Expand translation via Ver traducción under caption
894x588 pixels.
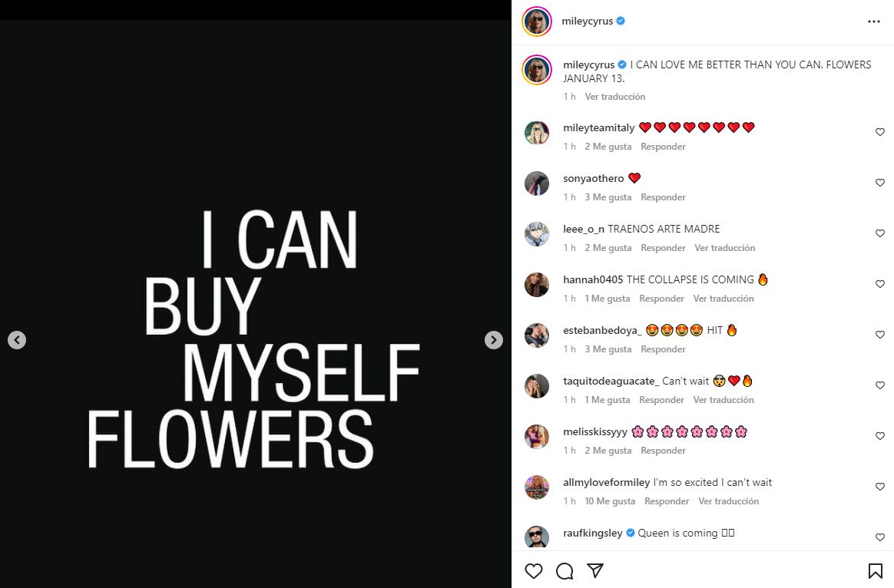[x=615, y=97]
